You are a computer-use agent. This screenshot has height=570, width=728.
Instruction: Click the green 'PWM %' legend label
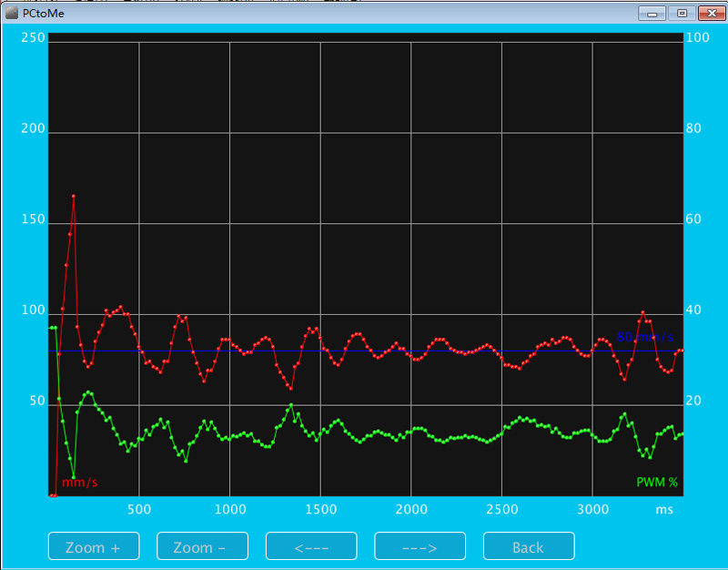[x=656, y=483]
